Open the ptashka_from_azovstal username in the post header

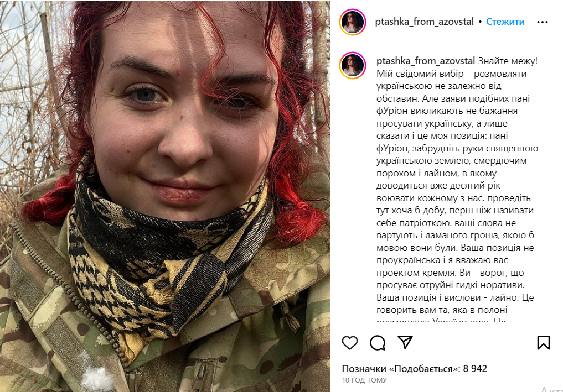tap(425, 22)
